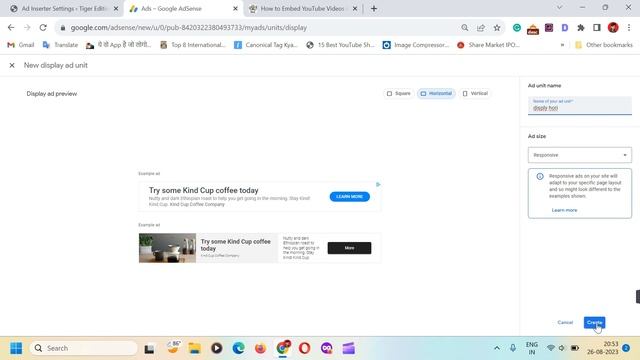Open File Explorer from the taskbar
640x360 pixels.
click(194, 349)
